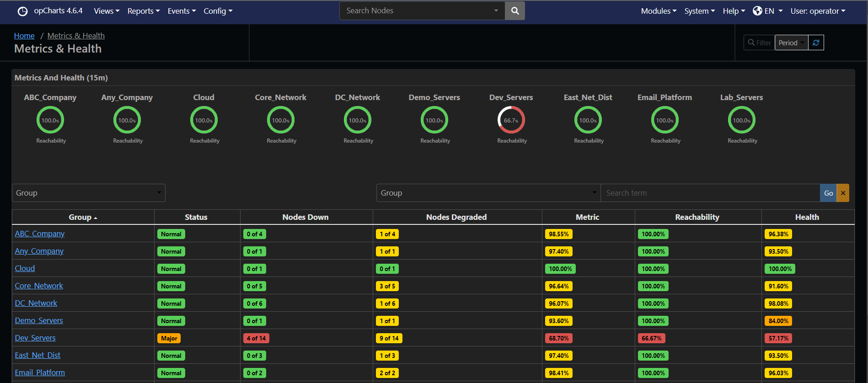Viewport: 868px width, 383px height.
Task: Open the Core_Network group link
Action: pos(39,286)
